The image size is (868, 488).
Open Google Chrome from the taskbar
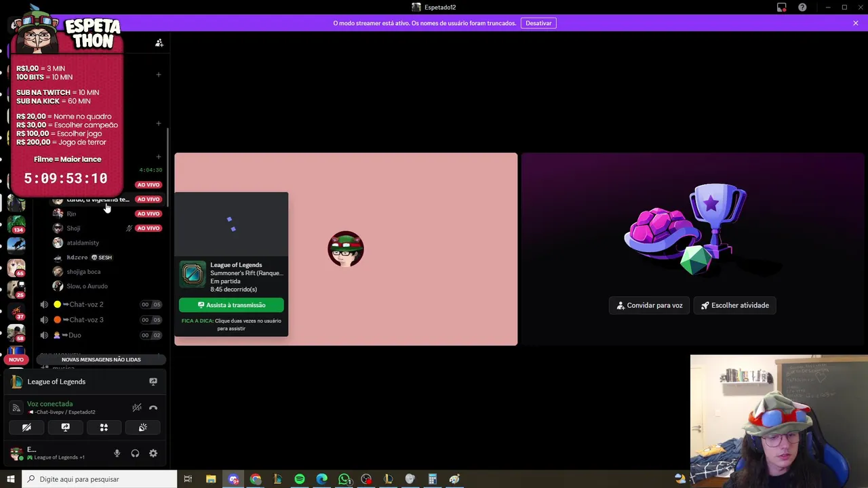pos(255,479)
